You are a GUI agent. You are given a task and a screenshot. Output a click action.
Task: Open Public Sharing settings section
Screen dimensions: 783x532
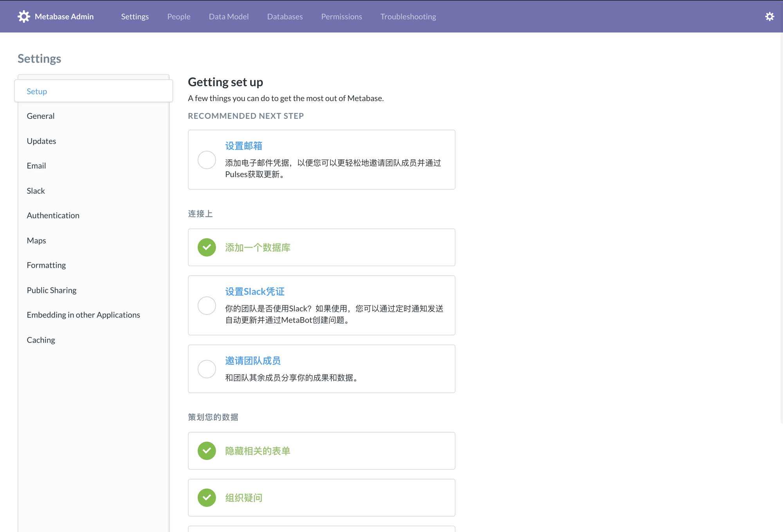[52, 290]
